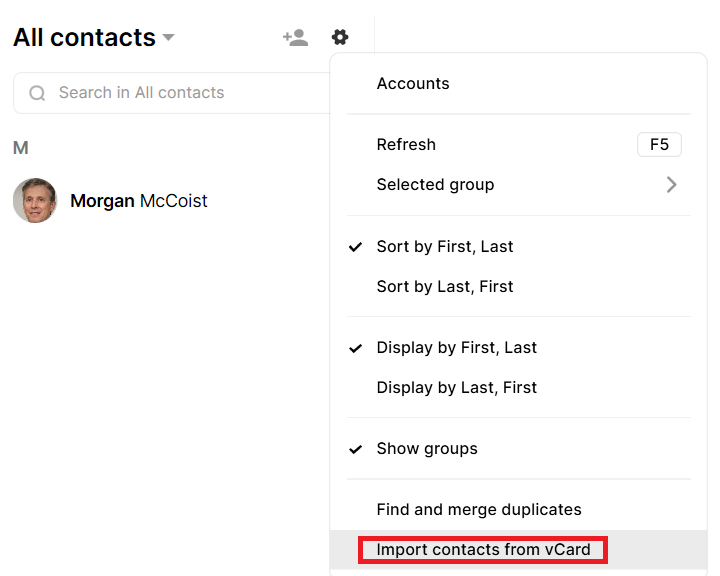
Task: Choose Refresh in the menu
Action: [519, 145]
